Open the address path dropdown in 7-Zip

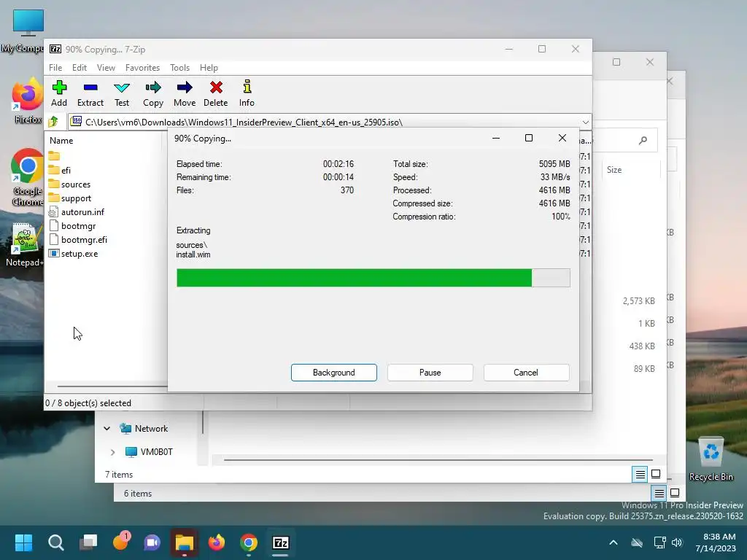586,122
